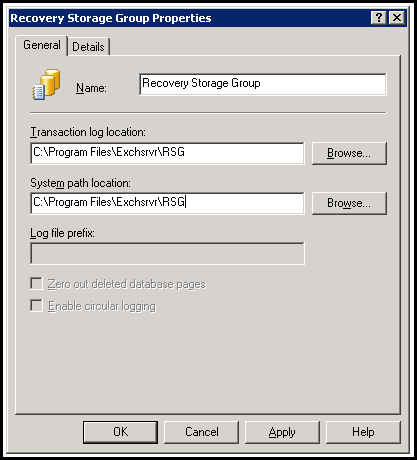Cancel the properties dialog
This screenshot has height=460, width=417.
pos(202,432)
